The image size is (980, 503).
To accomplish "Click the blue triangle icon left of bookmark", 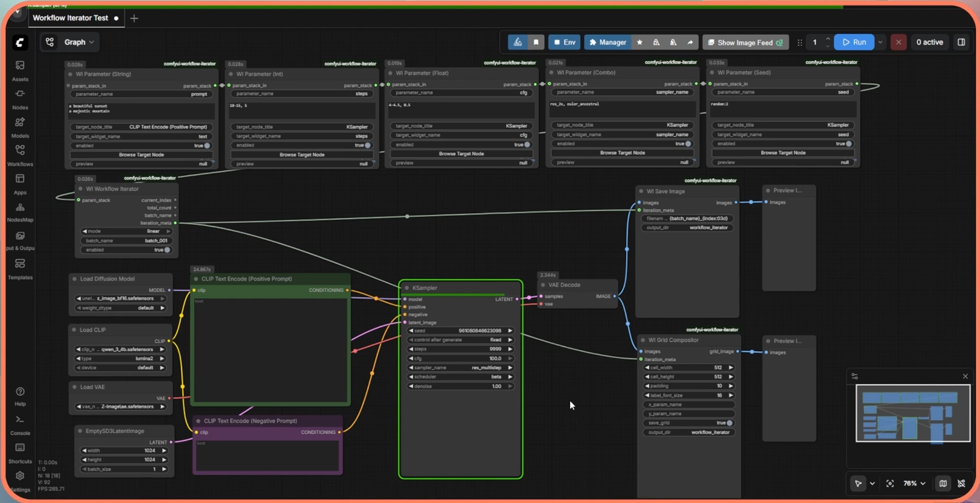I will pyautogui.click(x=518, y=42).
